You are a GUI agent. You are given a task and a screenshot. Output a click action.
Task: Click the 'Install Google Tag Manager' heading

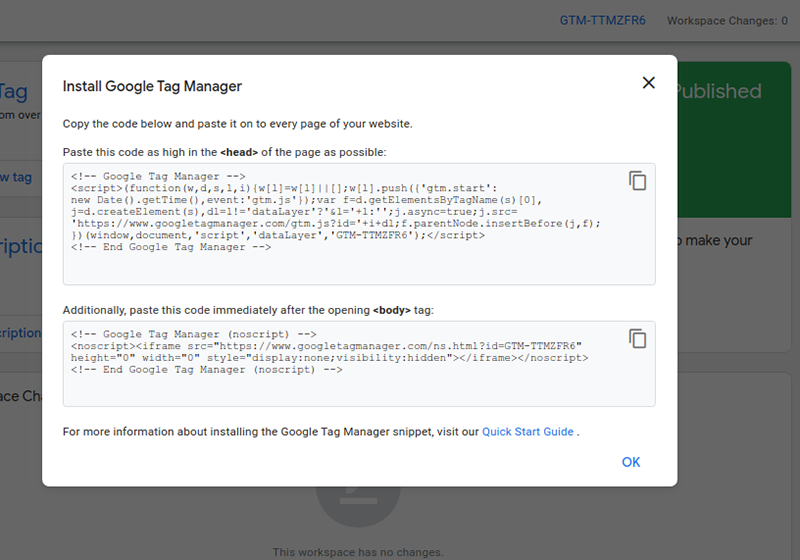point(152,86)
